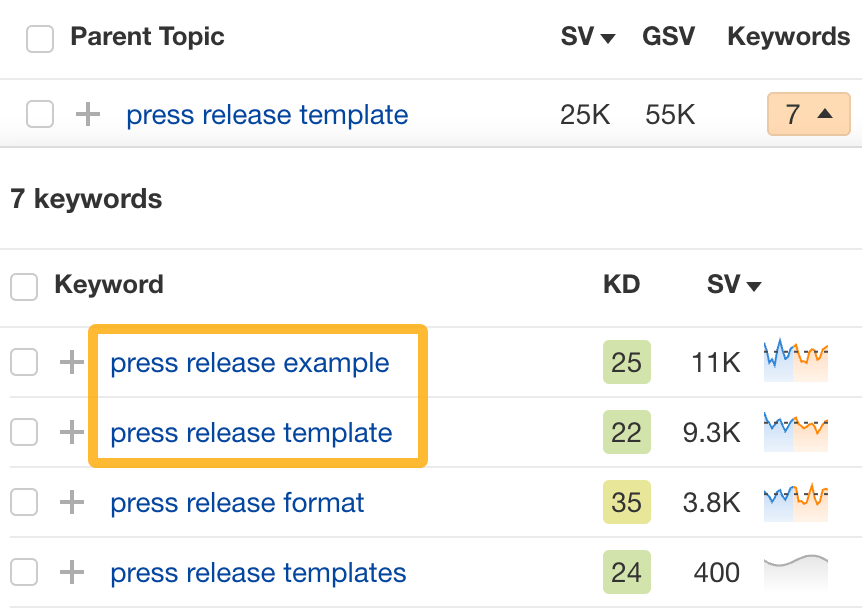The image size is (862, 612).
Task: Toggle the select-all checkbox in Keyword header
Action: tap(24, 285)
